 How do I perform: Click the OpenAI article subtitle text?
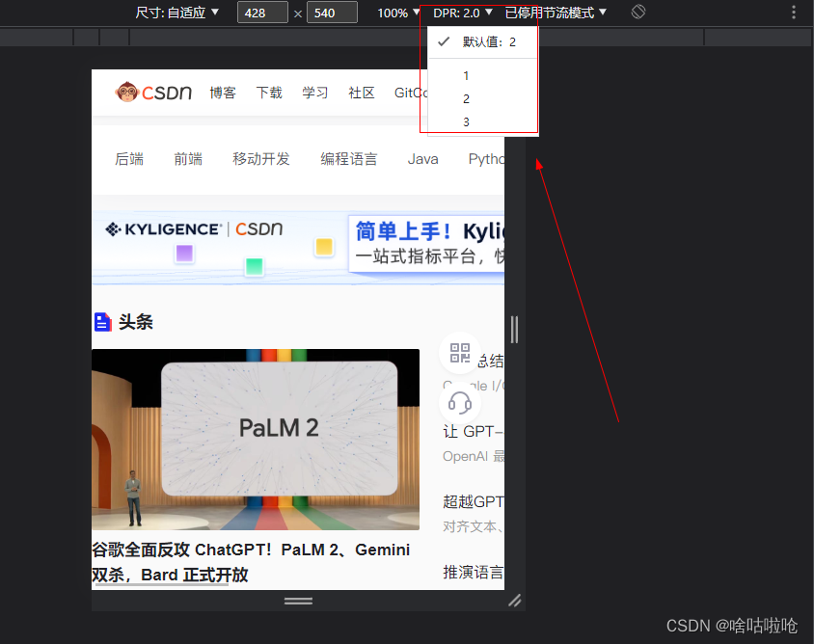(x=473, y=456)
